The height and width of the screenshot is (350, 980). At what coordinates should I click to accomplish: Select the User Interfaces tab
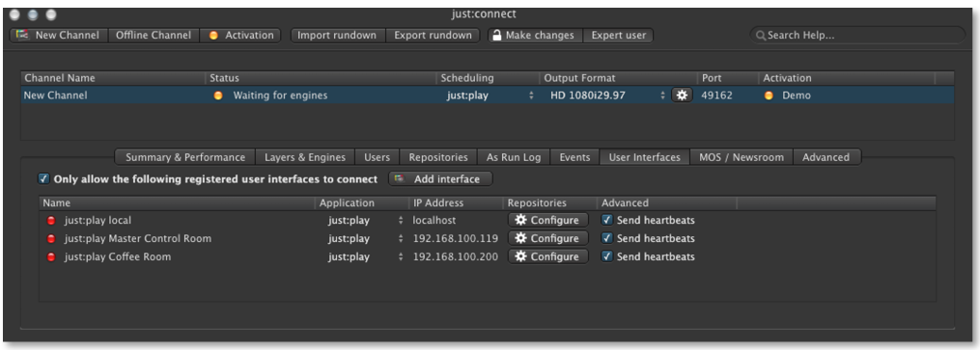pos(644,157)
